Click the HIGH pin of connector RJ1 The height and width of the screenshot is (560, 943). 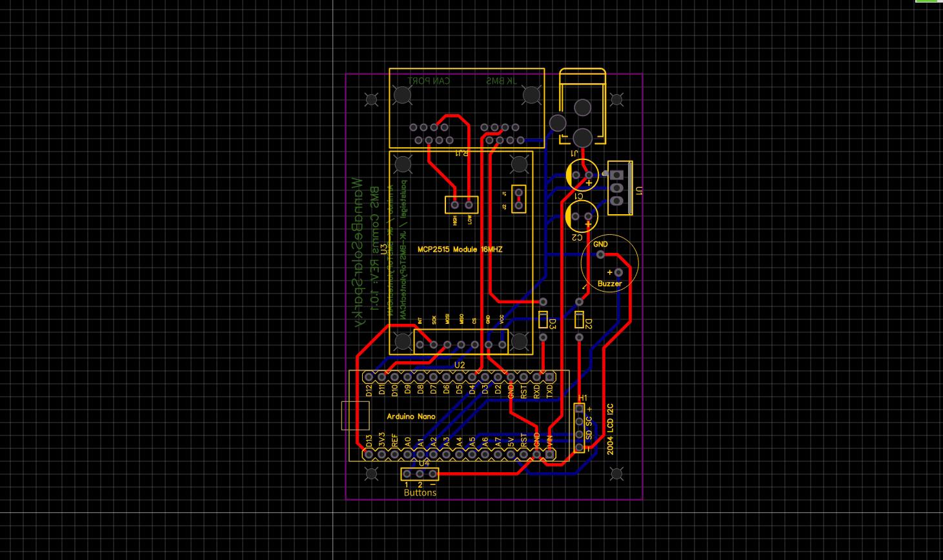click(x=454, y=205)
